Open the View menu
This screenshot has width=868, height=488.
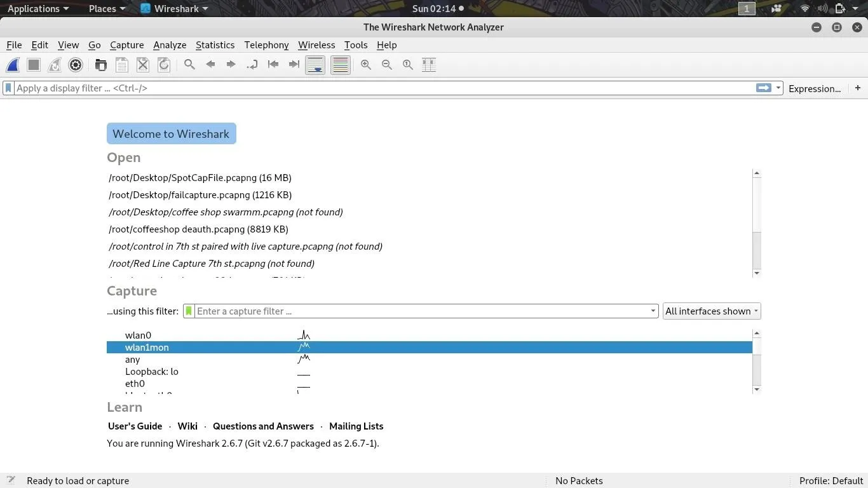68,45
